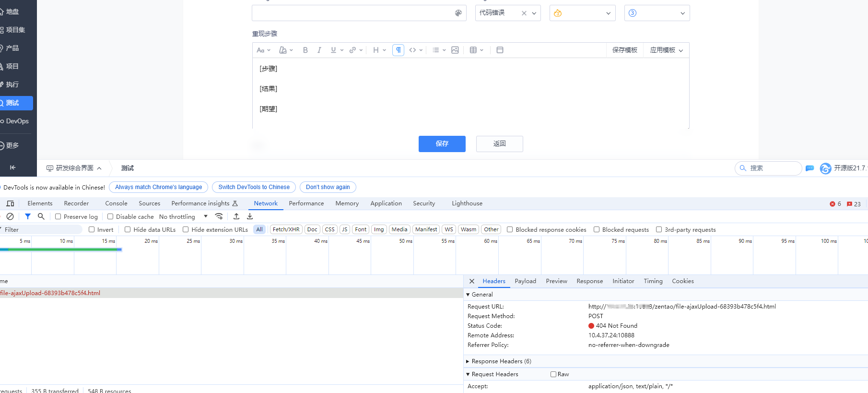Toggle the paragraph mark button

398,50
